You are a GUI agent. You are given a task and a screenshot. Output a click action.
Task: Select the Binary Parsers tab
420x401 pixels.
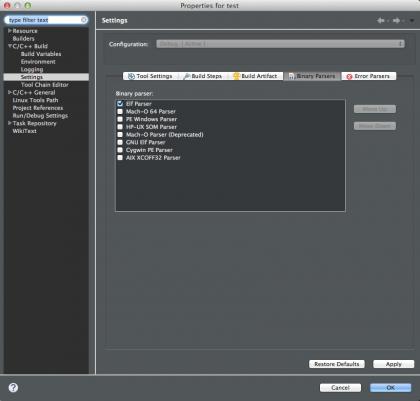tap(312, 76)
